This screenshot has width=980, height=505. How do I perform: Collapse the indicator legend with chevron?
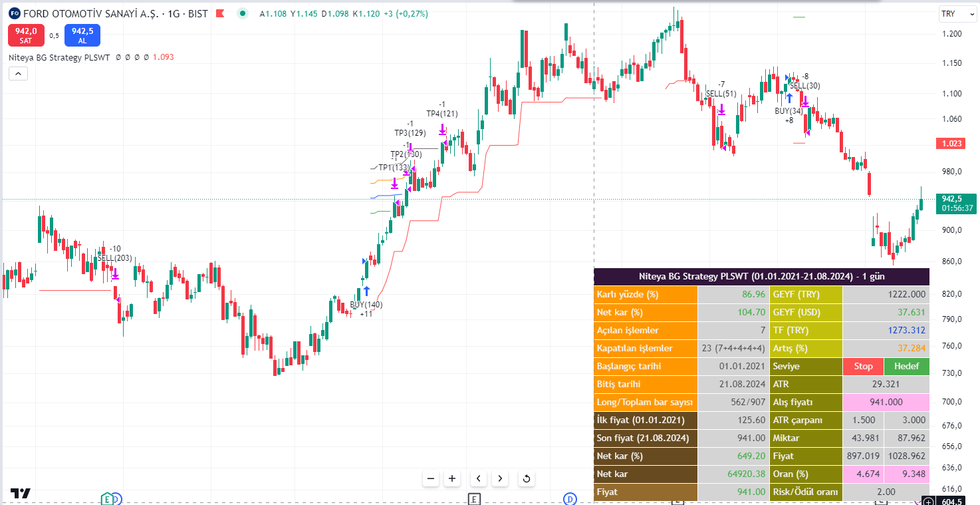[18, 73]
